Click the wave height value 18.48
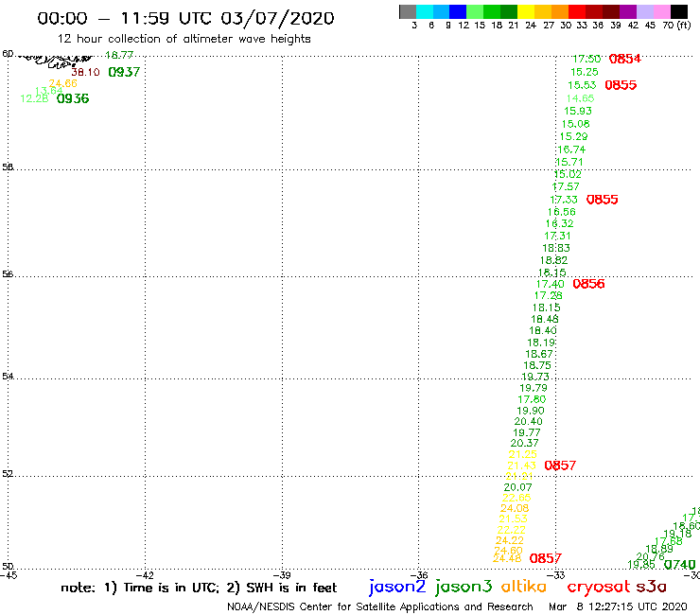The image size is (700, 615). (x=545, y=320)
